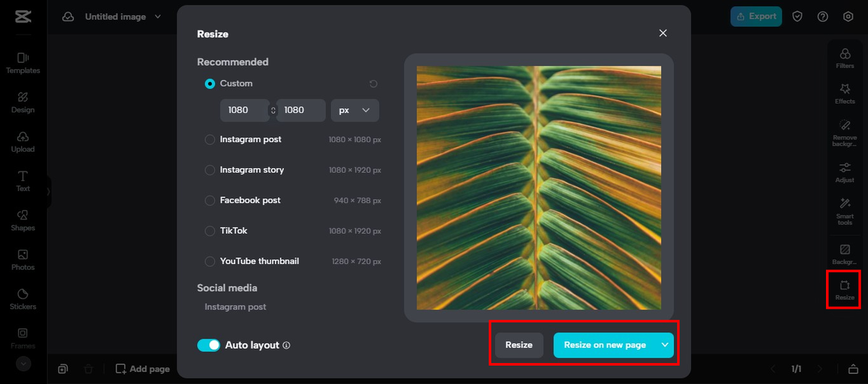The image size is (868, 384).
Task: Open the Photos panel
Action: tap(22, 259)
